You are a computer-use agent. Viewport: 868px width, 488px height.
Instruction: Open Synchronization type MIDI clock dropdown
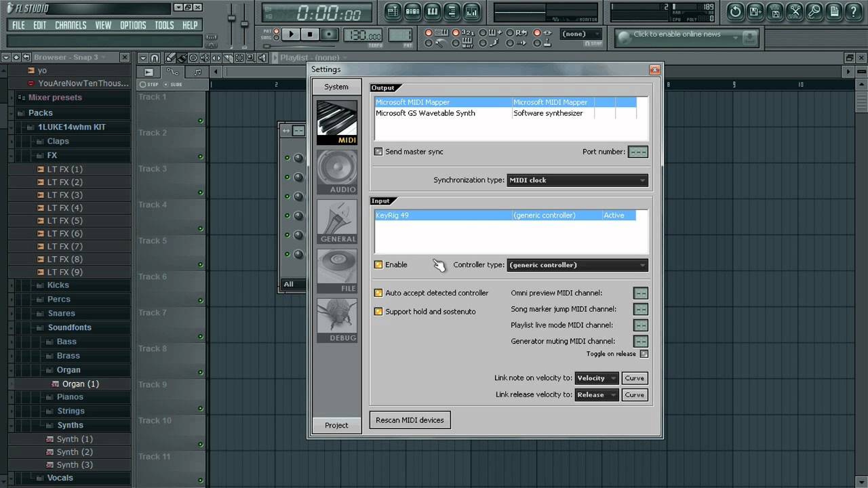pos(578,180)
